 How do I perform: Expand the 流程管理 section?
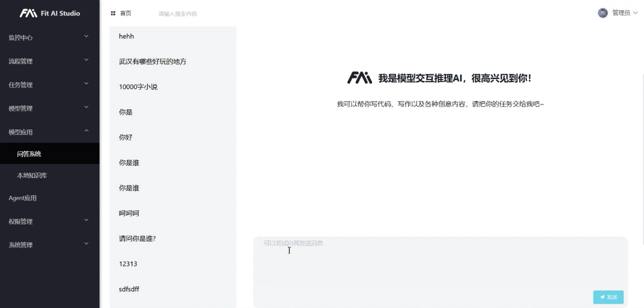[50, 61]
